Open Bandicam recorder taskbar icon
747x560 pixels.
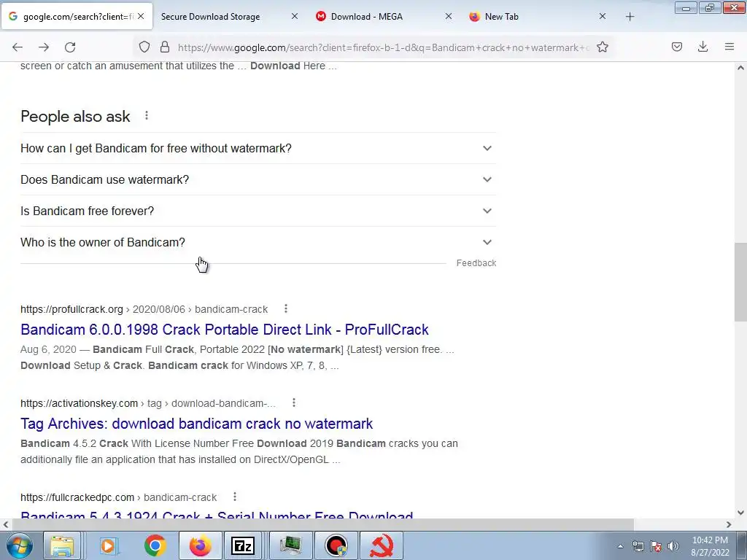coord(336,545)
